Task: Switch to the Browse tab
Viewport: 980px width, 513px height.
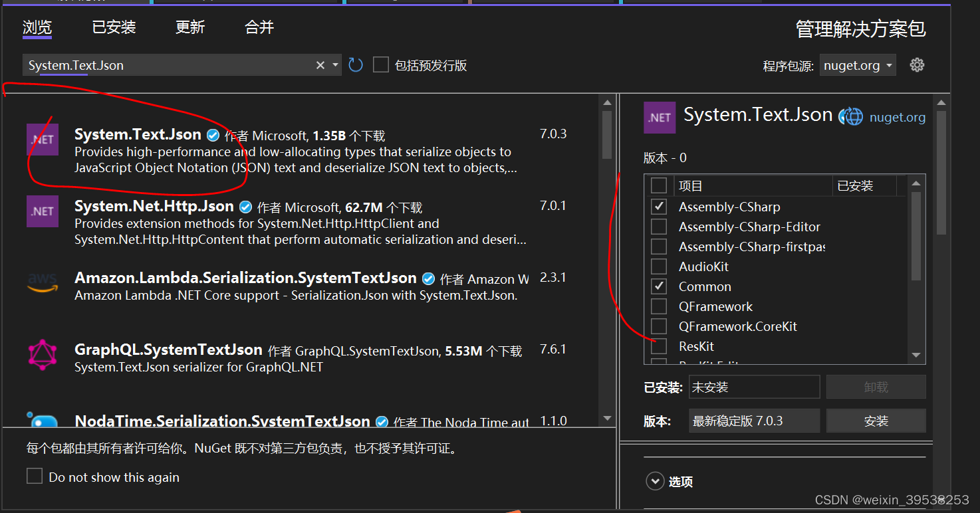Action: pyautogui.click(x=37, y=27)
